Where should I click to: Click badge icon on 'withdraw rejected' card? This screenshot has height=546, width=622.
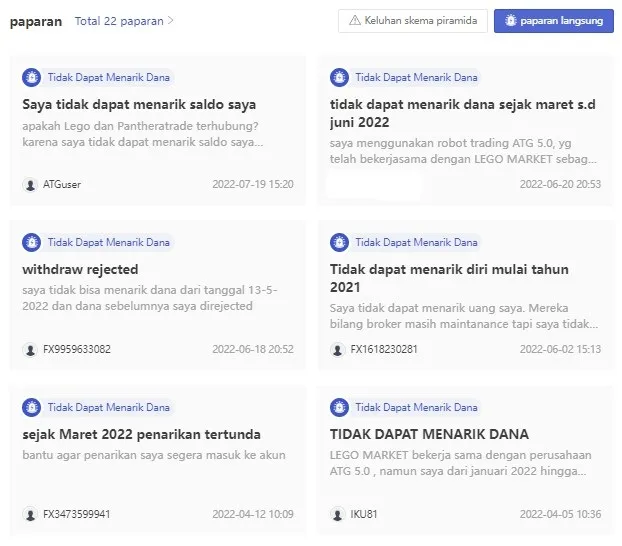(31, 242)
